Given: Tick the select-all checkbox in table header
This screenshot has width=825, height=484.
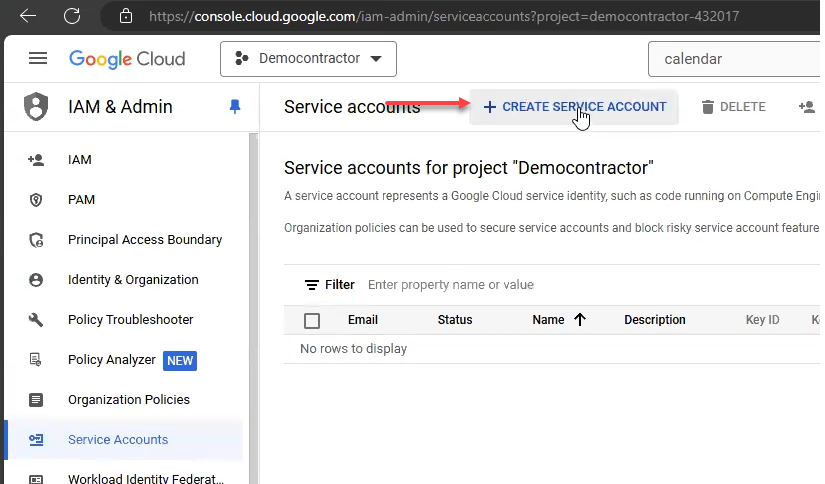Looking at the screenshot, I should click(312, 320).
